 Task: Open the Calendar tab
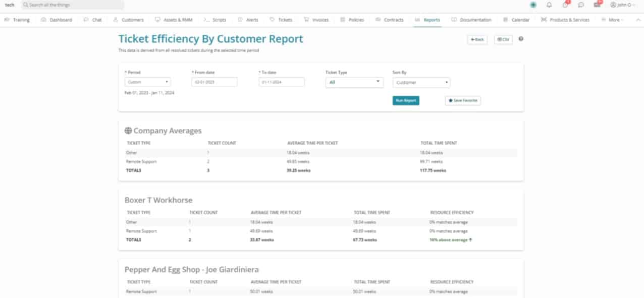(516, 20)
